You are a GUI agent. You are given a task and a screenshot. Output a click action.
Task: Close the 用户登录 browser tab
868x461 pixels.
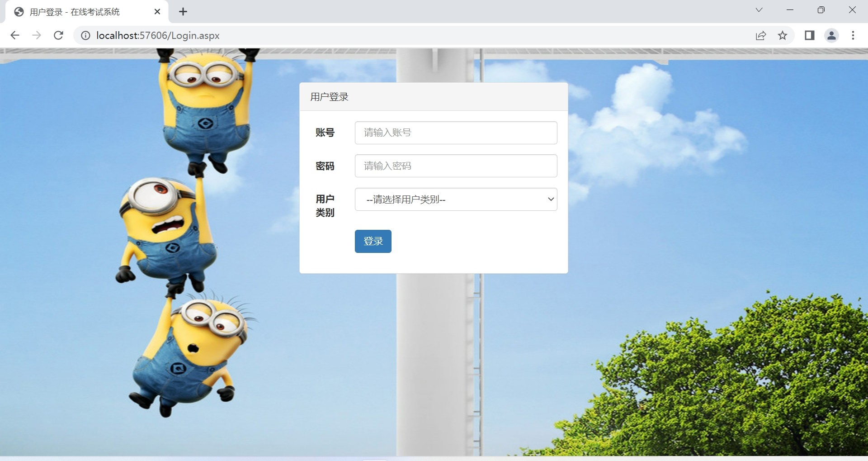coord(157,12)
